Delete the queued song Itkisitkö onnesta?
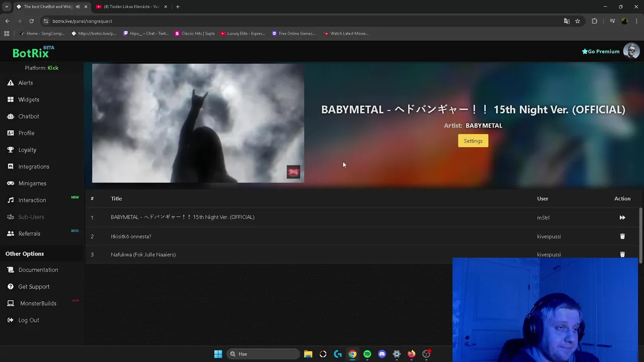This screenshot has height=362, width=644. tap(622, 236)
